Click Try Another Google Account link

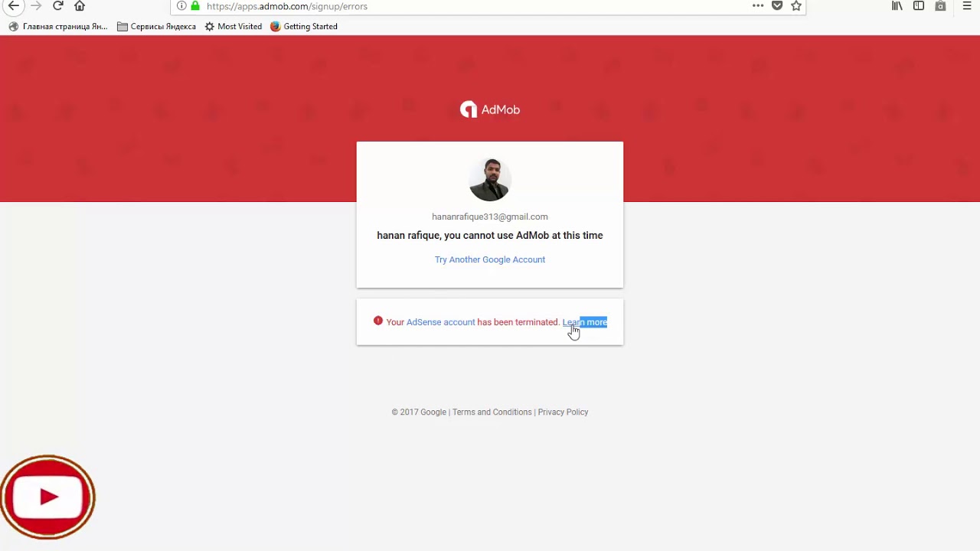[x=490, y=259]
